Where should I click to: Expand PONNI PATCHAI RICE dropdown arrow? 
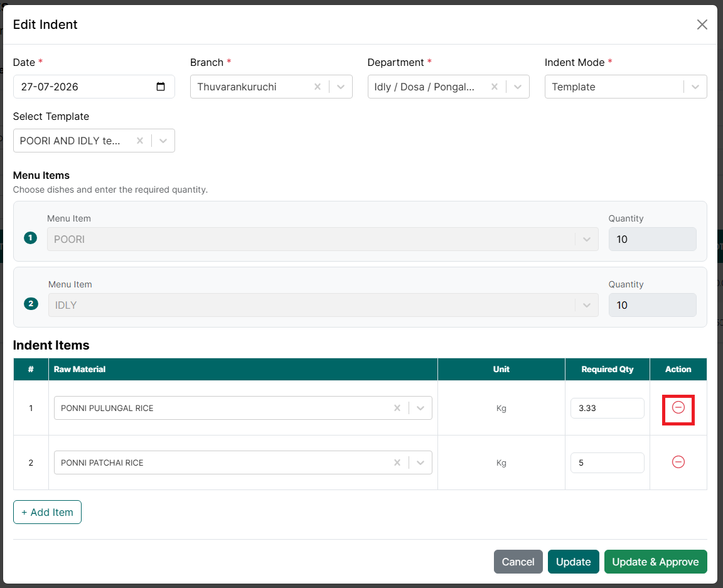[420, 462]
